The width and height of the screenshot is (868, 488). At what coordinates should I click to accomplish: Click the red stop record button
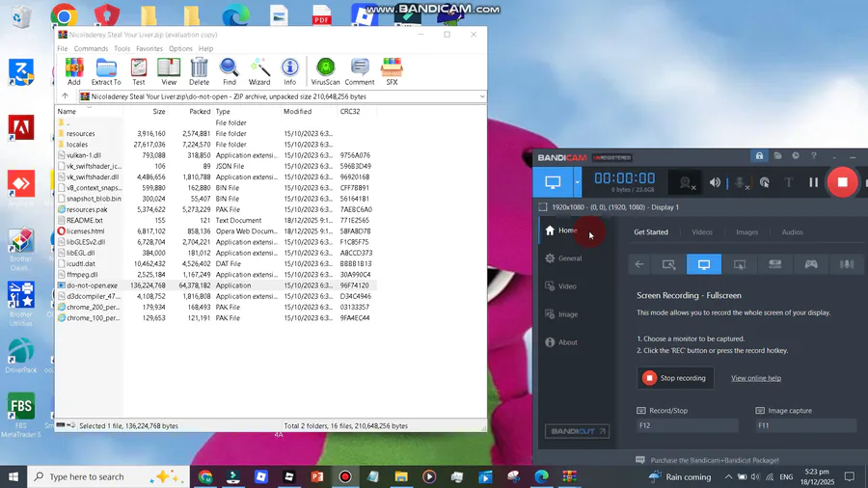coord(842,182)
